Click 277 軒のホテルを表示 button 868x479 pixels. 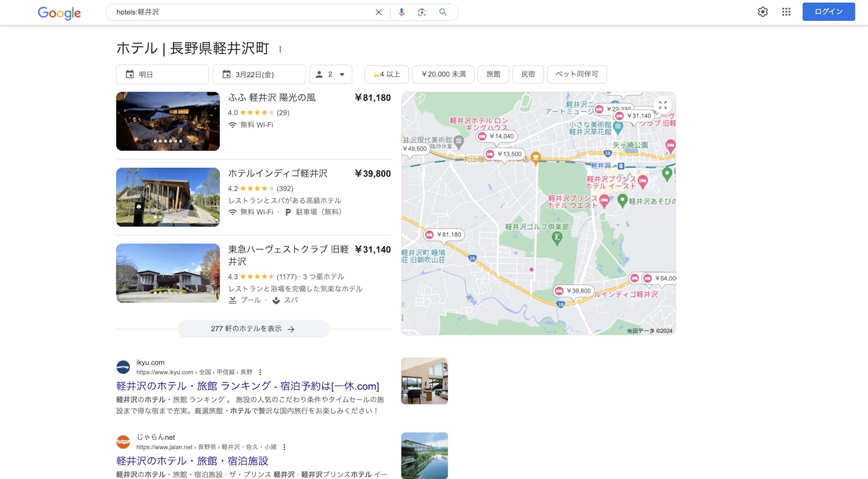(x=253, y=329)
